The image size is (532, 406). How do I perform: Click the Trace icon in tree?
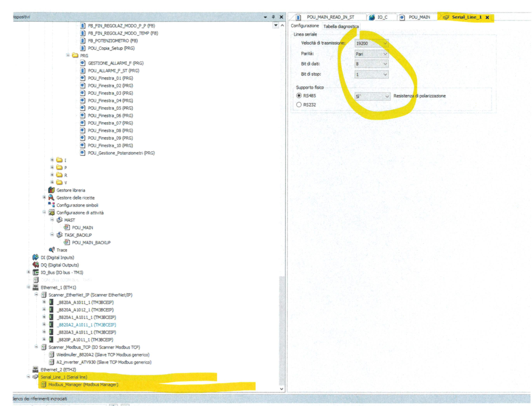[52, 250]
